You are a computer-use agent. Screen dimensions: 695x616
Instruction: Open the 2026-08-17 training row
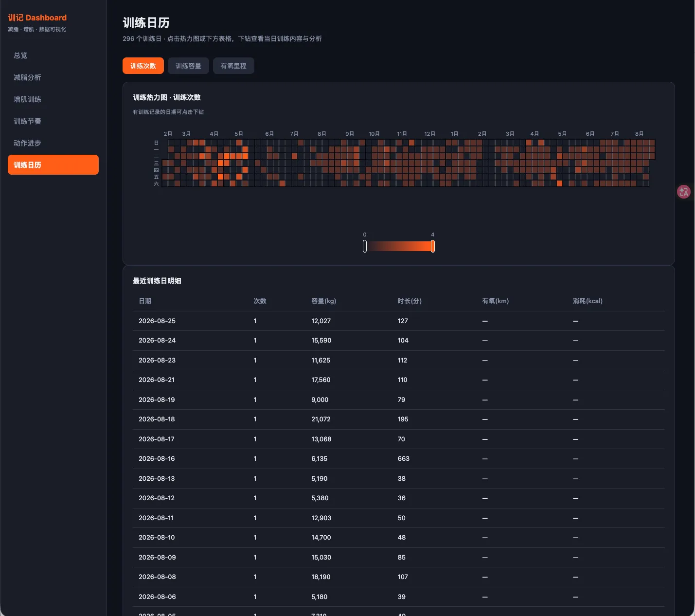pos(399,439)
